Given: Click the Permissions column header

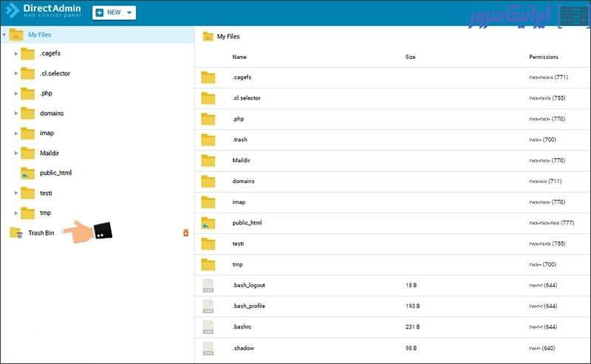Looking at the screenshot, I should (543, 57).
